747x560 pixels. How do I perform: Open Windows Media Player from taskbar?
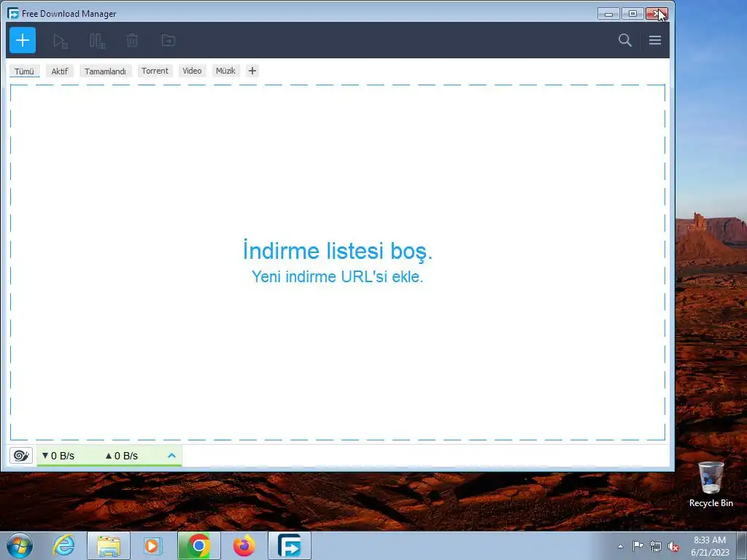(153, 545)
